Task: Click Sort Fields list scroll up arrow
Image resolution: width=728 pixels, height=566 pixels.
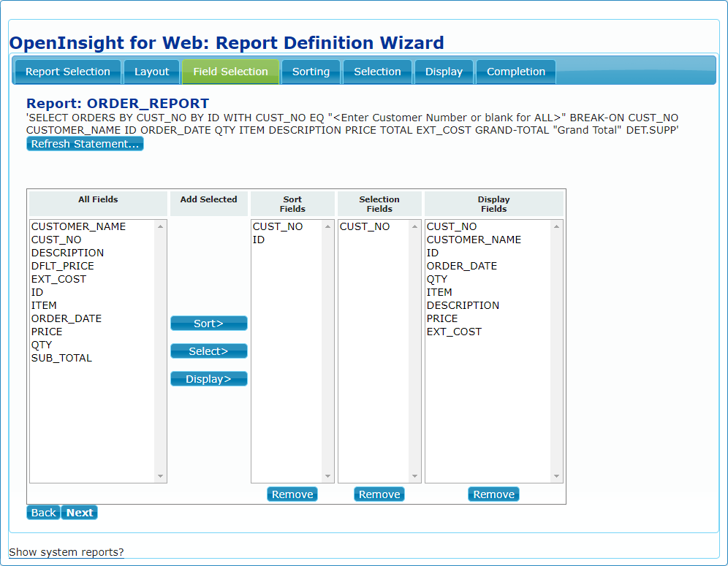Action: point(327,226)
